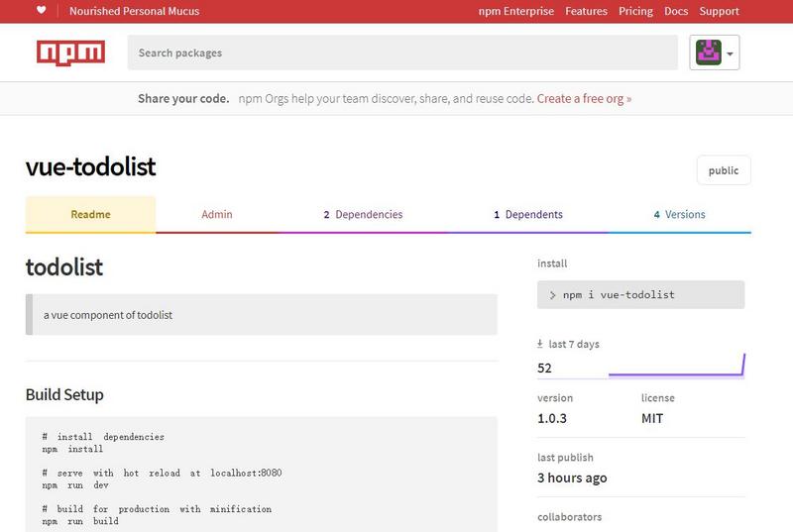
Task: Click the public badge button
Action: coord(724,170)
